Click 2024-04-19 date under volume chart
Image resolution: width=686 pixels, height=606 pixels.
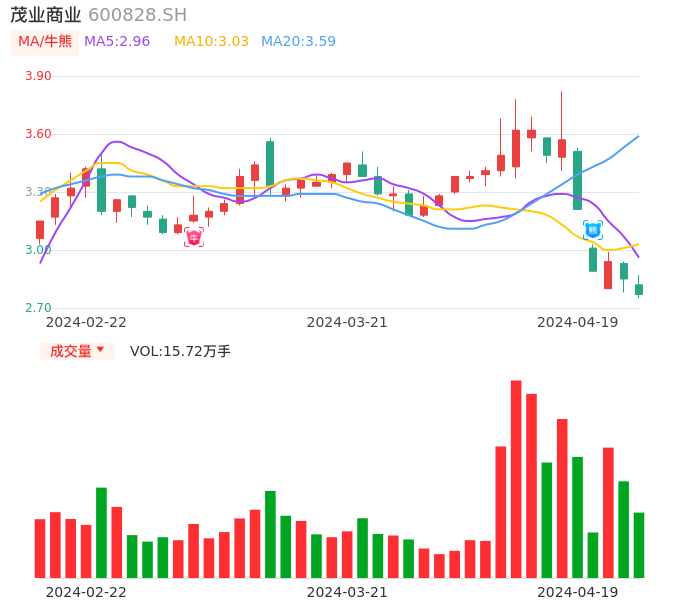click(578, 592)
